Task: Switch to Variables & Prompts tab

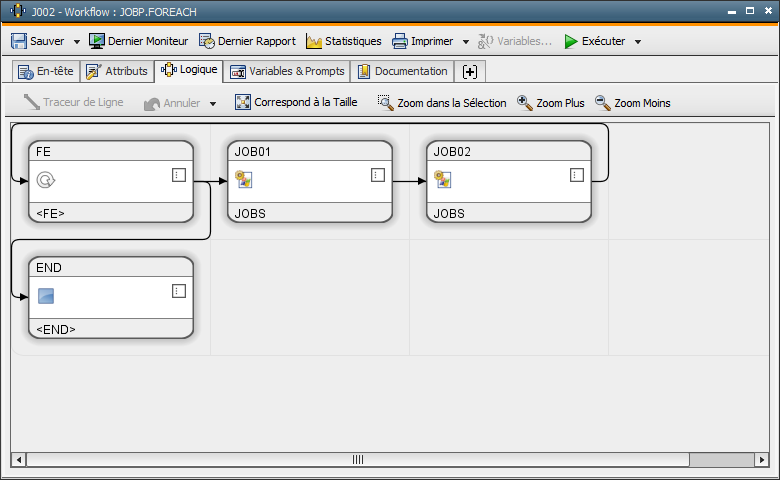Action: [x=286, y=71]
